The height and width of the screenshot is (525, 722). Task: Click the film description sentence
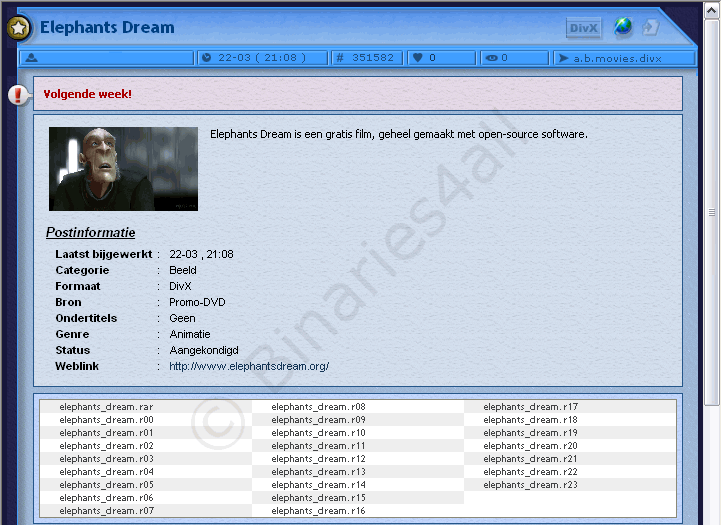[x=399, y=134]
